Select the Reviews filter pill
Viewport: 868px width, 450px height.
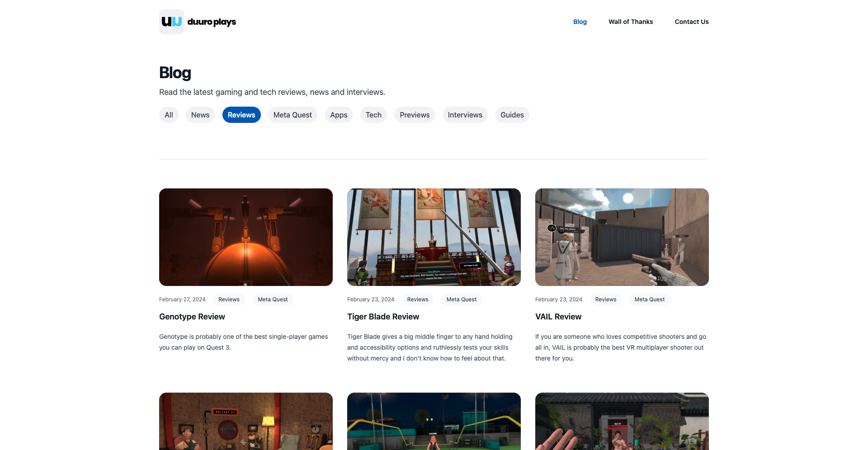pos(241,115)
